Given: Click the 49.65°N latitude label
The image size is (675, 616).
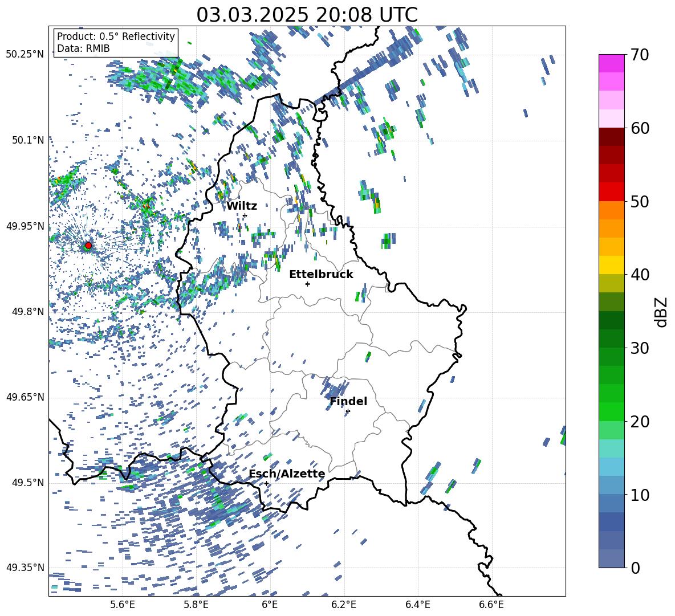Looking at the screenshot, I should [25, 397].
